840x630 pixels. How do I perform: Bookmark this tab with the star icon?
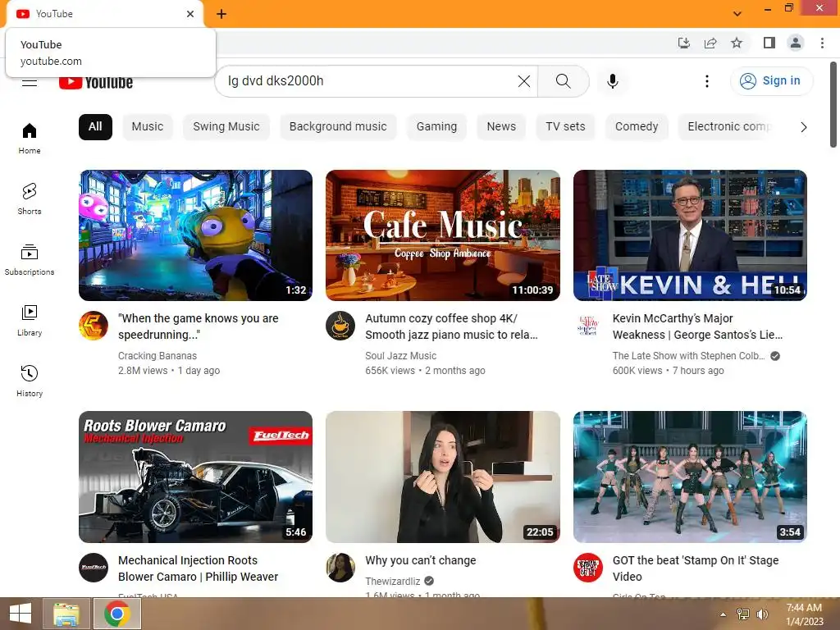pos(737,43)
